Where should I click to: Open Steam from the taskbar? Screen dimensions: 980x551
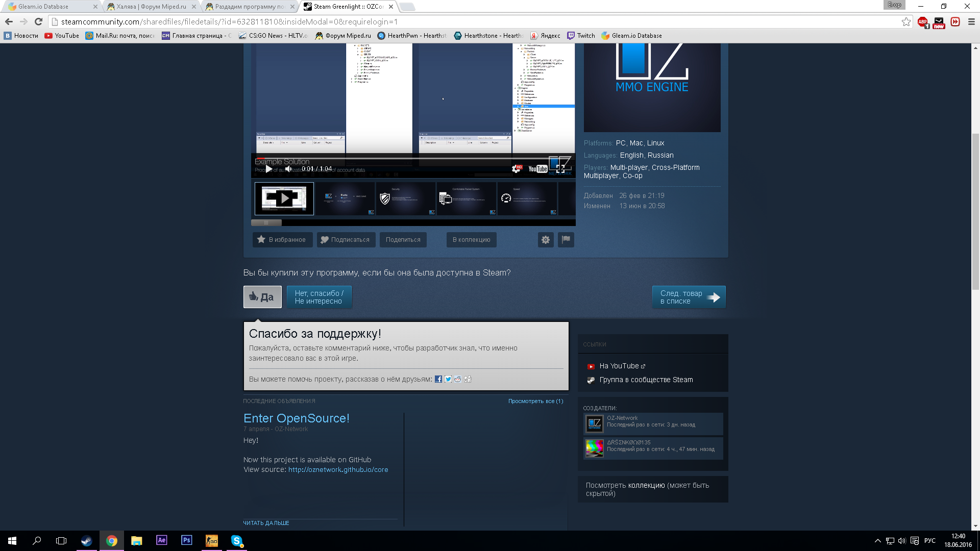[x=87, y=541]
